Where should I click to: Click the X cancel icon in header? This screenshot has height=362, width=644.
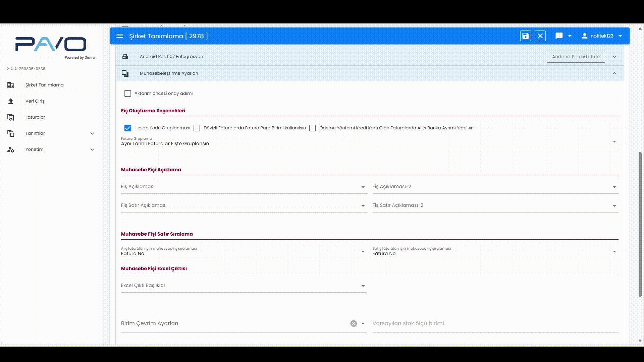(540, 36)
